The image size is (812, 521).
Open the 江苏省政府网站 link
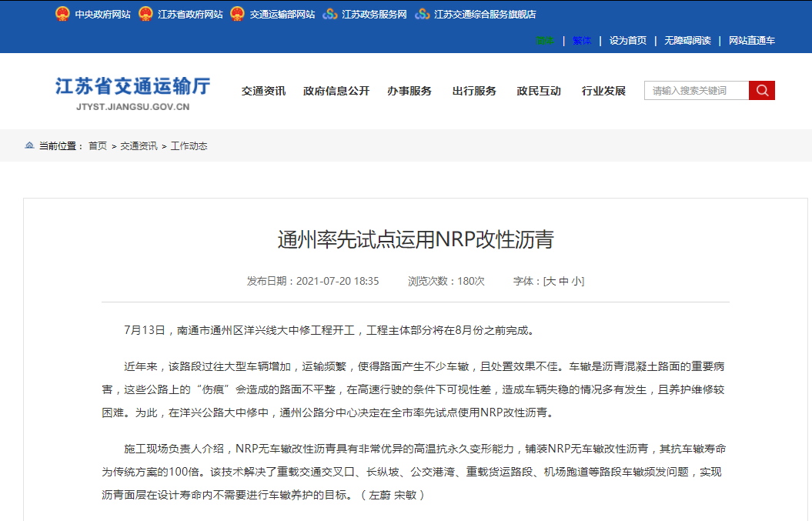tap(190, 15)
